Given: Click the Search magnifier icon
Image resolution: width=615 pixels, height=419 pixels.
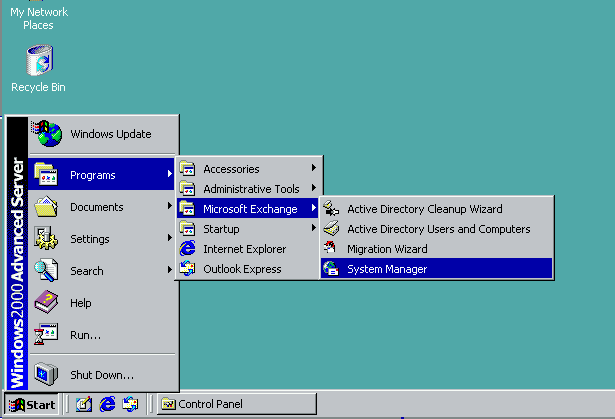Looking at the screenshot, I should (46, 270).
